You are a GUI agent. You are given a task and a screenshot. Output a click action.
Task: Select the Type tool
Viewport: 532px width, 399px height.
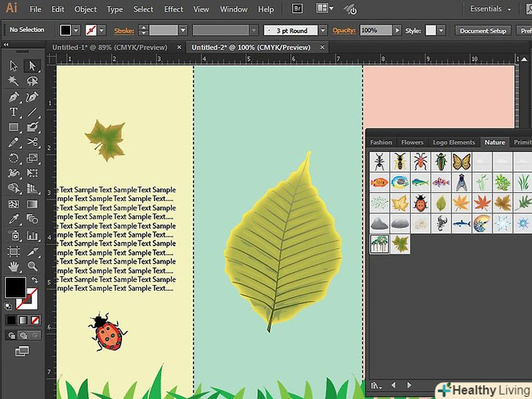pyautogui.click(x=13, y=112)
